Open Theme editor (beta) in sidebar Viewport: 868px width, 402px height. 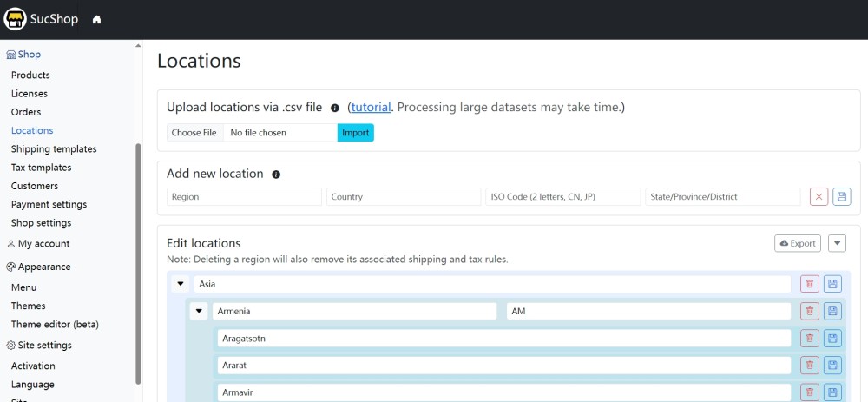pos(55,325)
